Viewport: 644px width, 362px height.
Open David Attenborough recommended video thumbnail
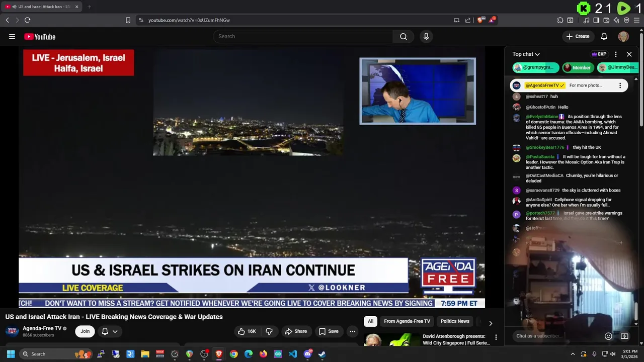[x=391, y=340]
